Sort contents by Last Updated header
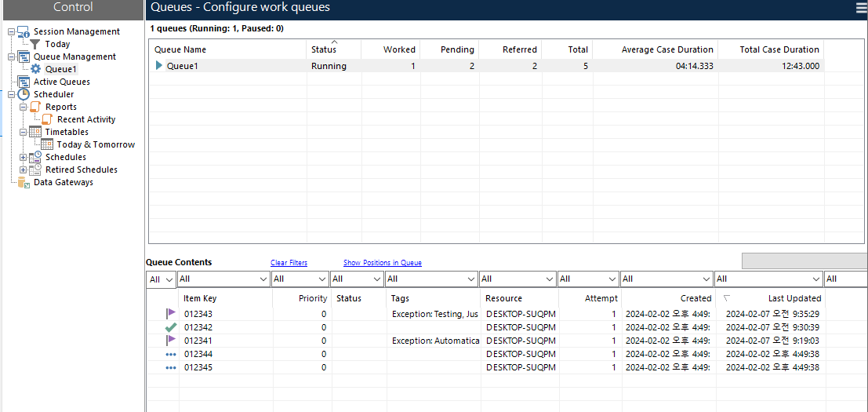The width and height of the screenshot is (868, 412). click(769, 298)
